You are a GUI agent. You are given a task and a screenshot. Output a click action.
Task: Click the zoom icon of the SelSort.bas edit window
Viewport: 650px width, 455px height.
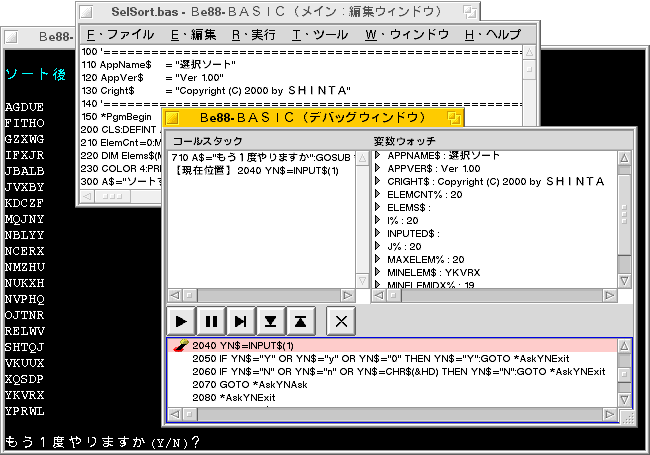[470, 12]
